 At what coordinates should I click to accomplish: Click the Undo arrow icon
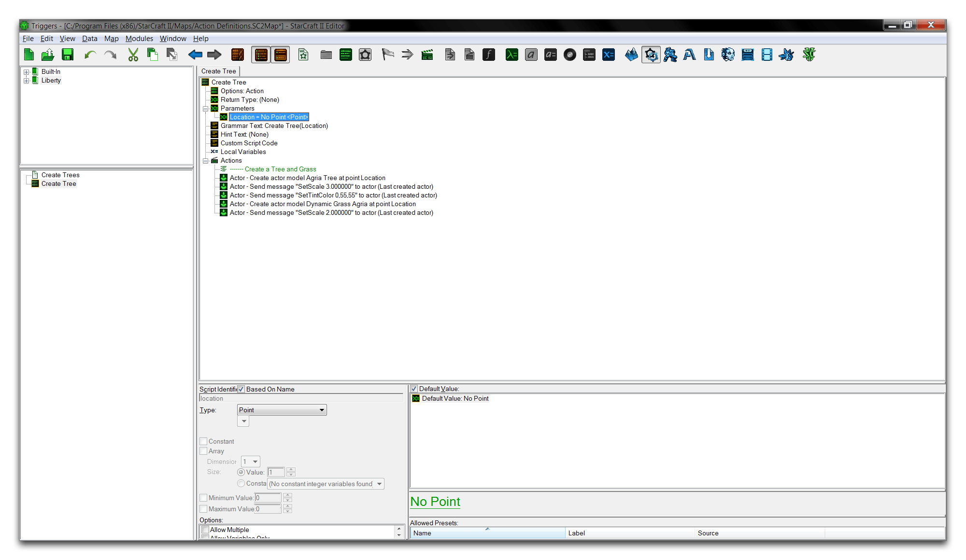coord(90,55)
